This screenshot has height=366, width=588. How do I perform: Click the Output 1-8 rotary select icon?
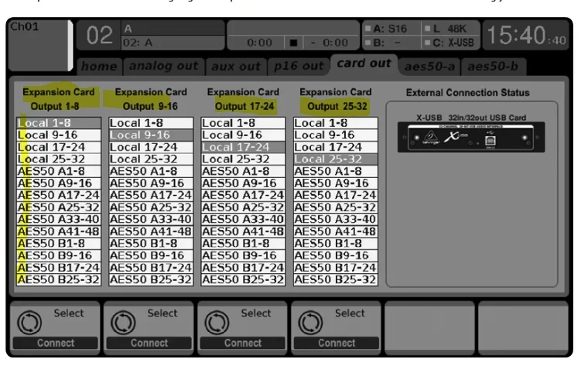click(x=29, y=322)
